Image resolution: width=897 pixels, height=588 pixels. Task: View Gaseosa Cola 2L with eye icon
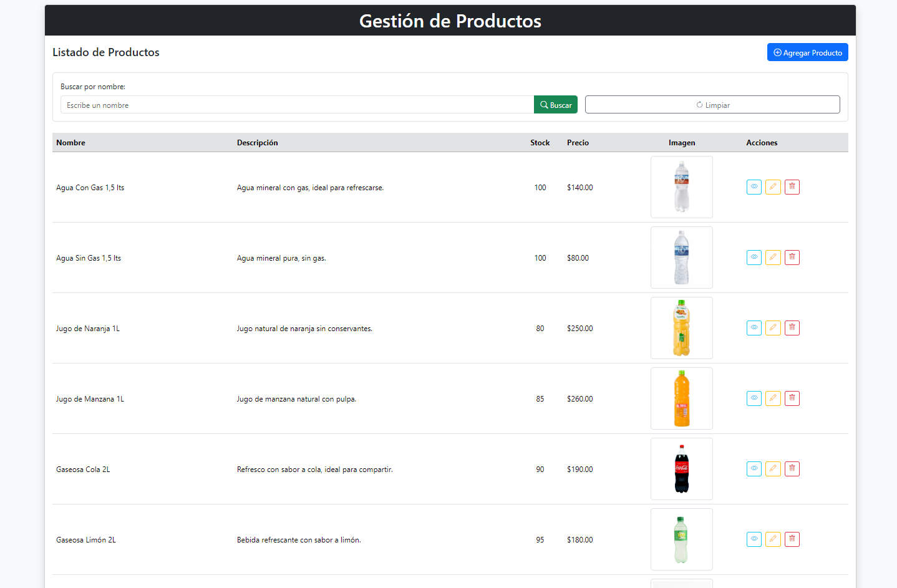[x=754, y=469]
